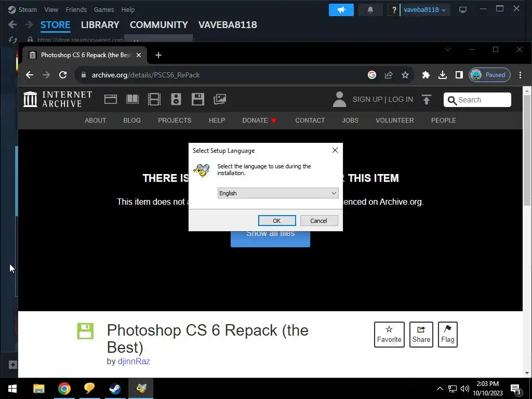
Task: Open Steam's Help menu
Action: 128,9
